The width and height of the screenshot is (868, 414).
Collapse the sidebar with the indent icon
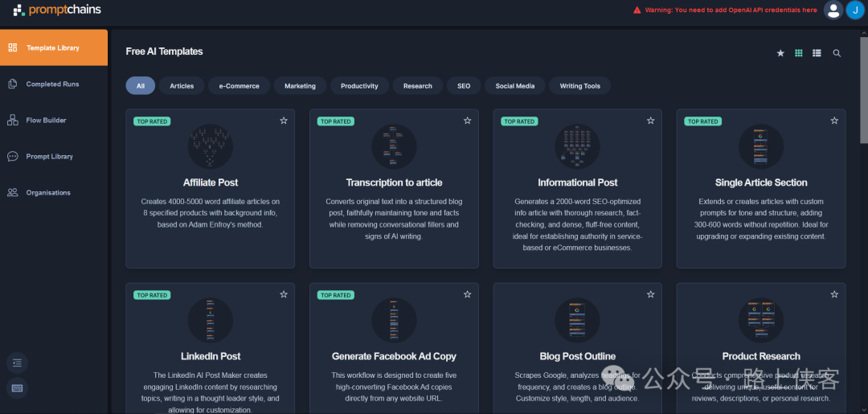[x=17, y=363]
